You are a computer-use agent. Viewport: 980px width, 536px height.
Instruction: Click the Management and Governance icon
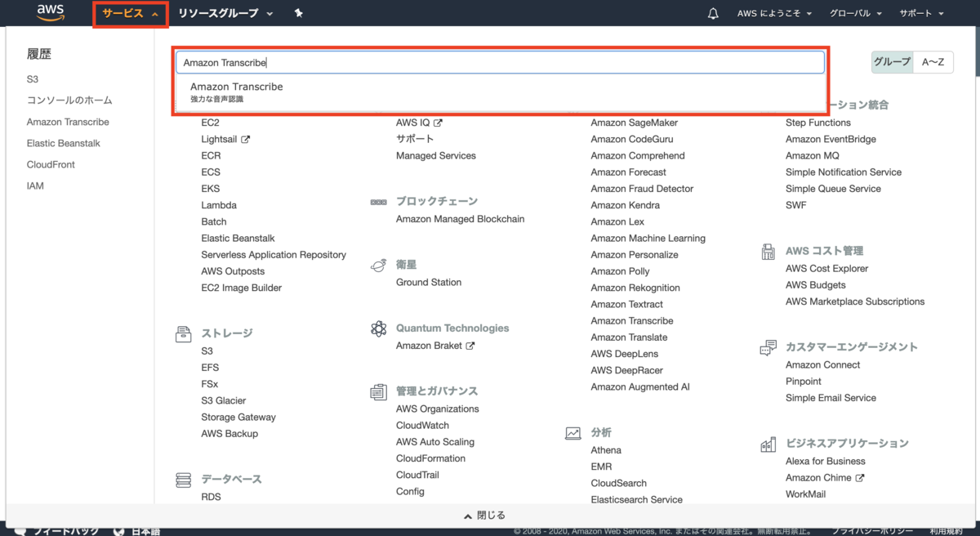coord(378,391)
